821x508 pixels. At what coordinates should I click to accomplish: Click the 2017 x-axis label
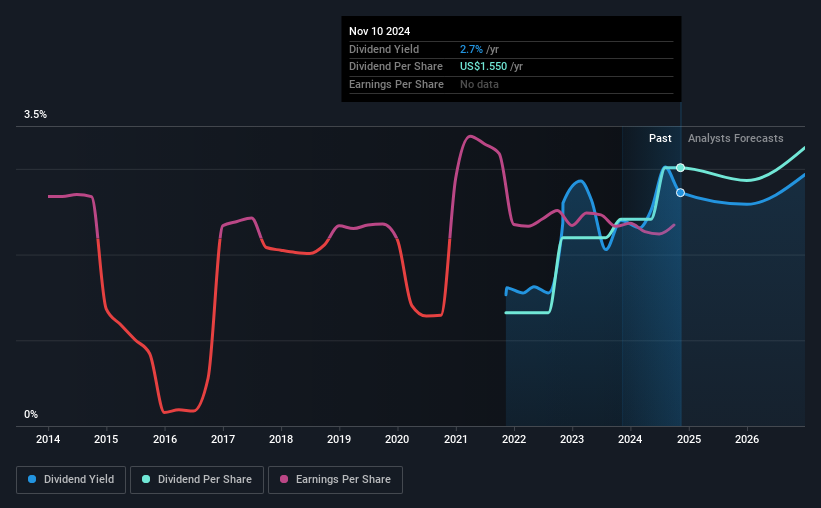(x=223, y=439)
